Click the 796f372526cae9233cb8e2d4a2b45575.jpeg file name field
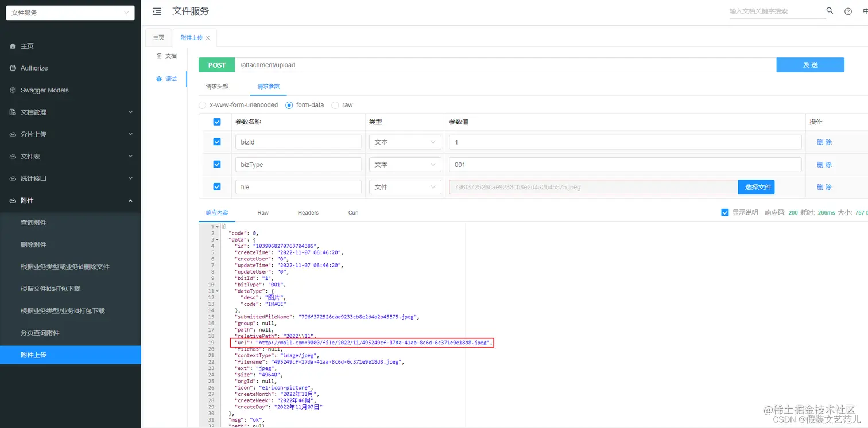The image size is (868, 428). (x=594, y=187)
